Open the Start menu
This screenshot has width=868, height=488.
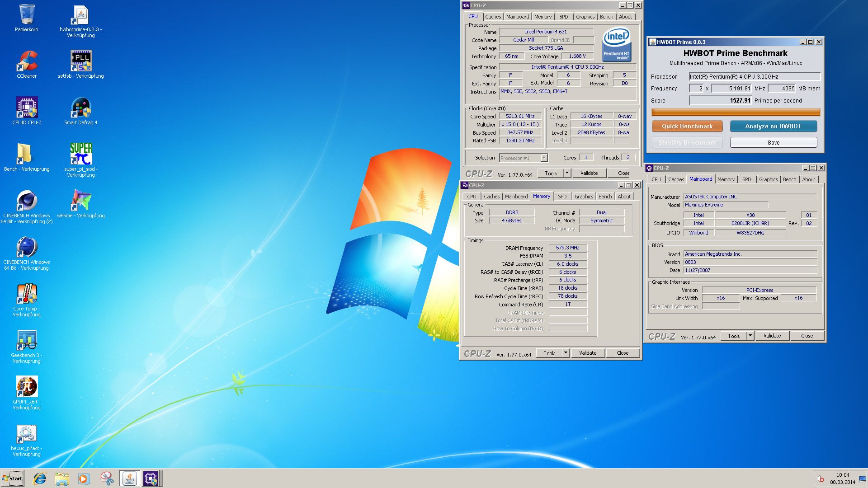pos(13,479)
